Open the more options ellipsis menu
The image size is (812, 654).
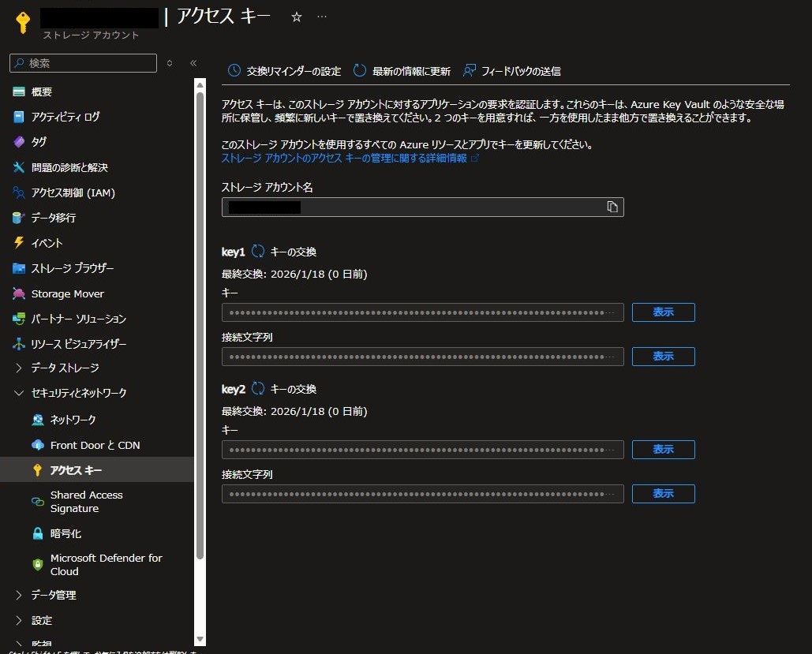click(321, 17)
